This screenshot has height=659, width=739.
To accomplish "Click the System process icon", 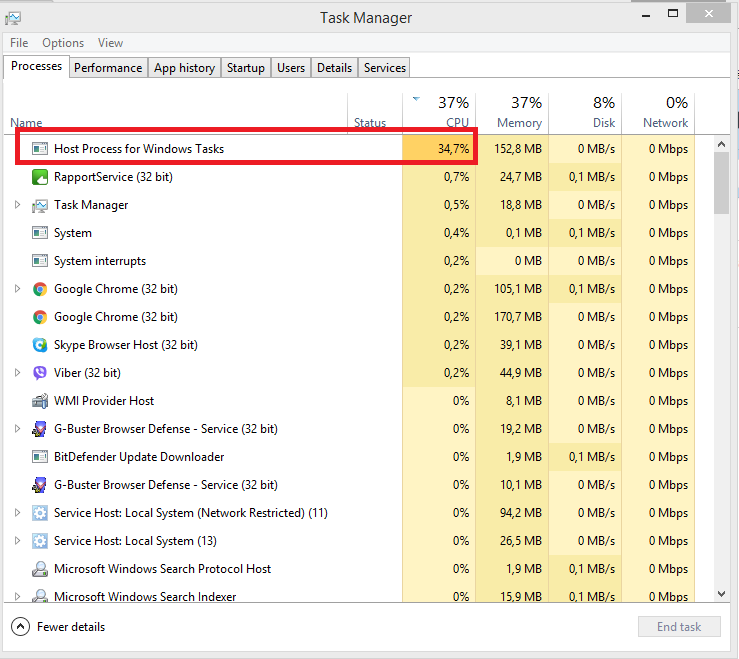I will click(x=40, y=233).
